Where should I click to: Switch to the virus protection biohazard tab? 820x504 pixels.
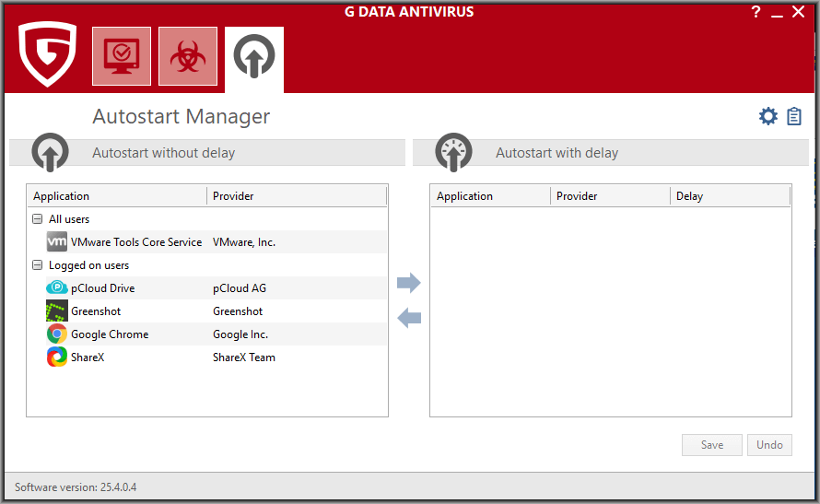[188, 56]
